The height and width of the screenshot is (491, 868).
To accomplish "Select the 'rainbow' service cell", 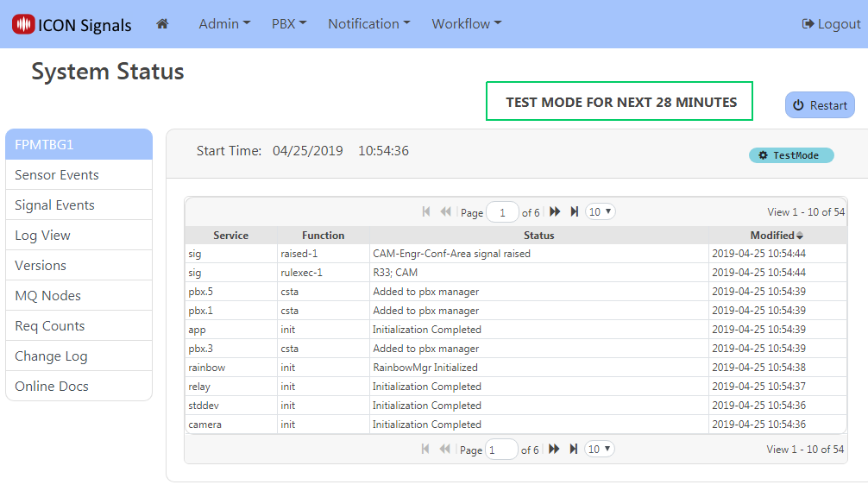I will [231, 368].
